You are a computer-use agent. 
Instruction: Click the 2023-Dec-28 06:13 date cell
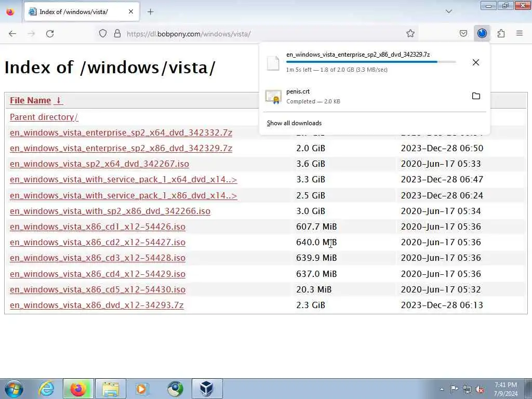tap(442, 305)
